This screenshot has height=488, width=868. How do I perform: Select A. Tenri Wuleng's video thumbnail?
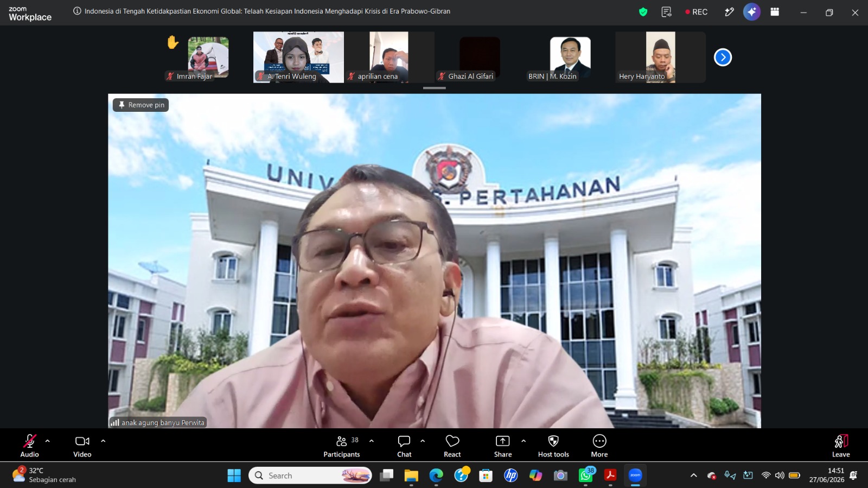[x=298, y=57]
